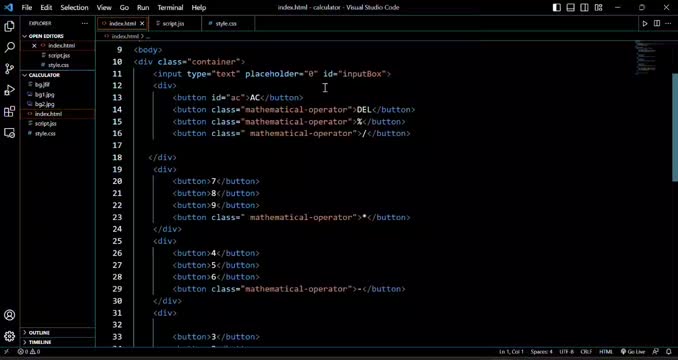This screenshot has width=678, height=360.
Task: Close index.html in Open Editors list
Action: click(34, 45)
